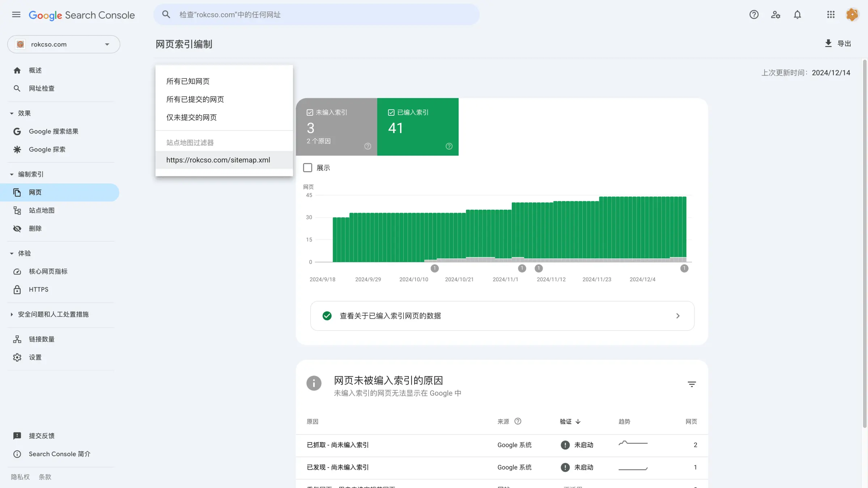Click in the URL inspection search field

pyautogui.click(x=317, y=15)
